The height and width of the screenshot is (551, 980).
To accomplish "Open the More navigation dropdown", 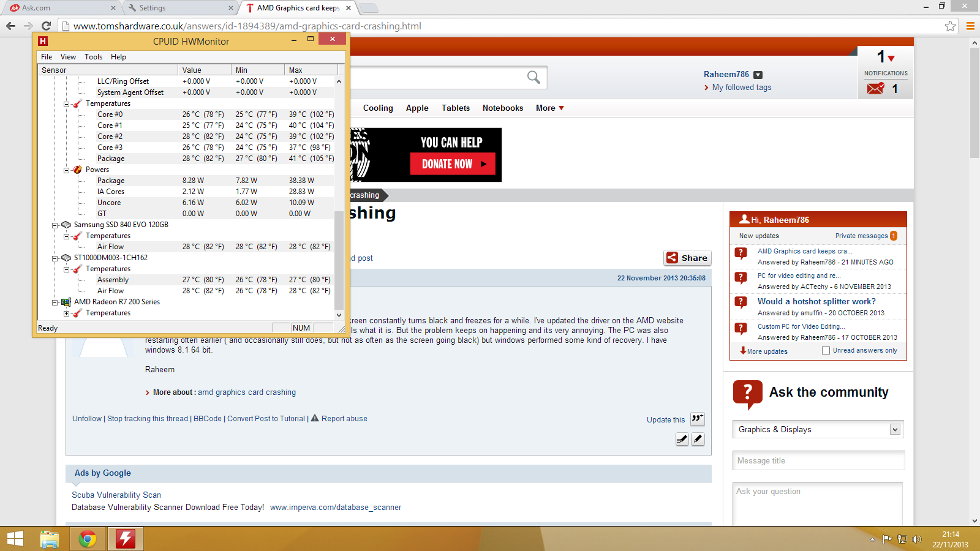I will pyautogui.click(x=550, y=108).
